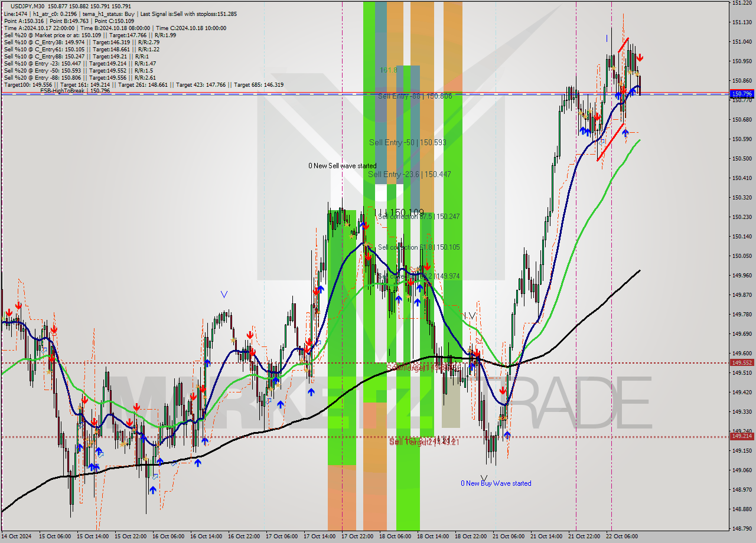Image resolution: width=756 pixels, height=543 pixels.
Task: Click the 'Sell Entry -50 | 150.593' chart label
Action: pyautogui.click(x=408, y=142)
